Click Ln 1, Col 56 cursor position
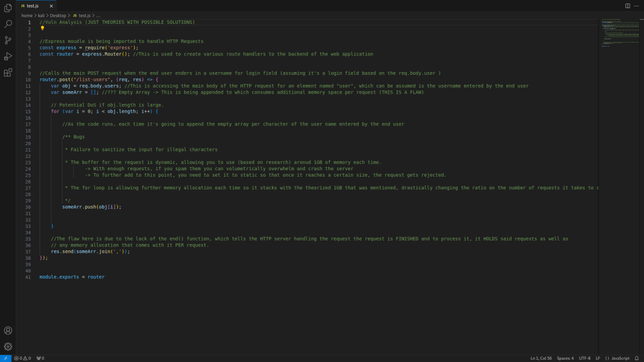This screenshot has height=362, width=644. (x=541, y=359)
